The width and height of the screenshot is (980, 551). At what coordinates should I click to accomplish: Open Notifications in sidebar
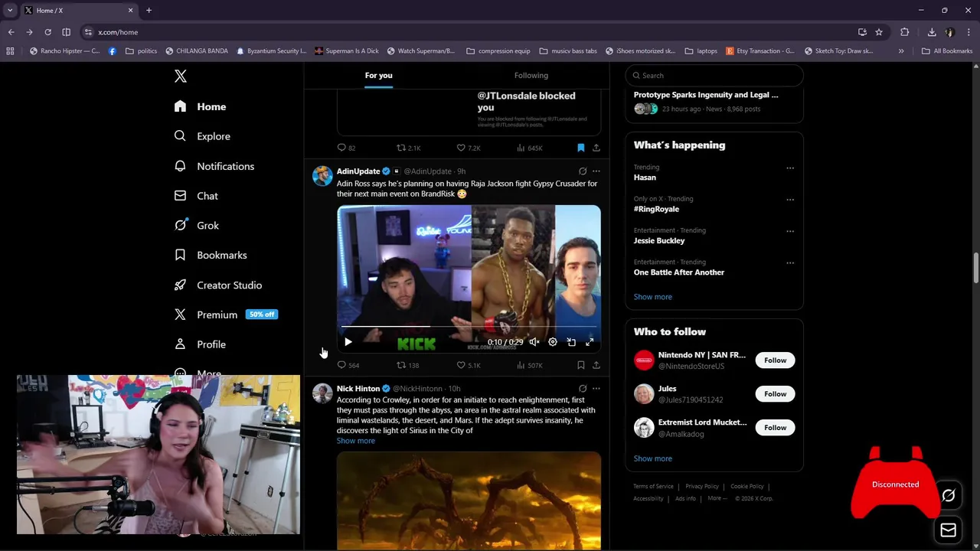(x=214, y=166)
